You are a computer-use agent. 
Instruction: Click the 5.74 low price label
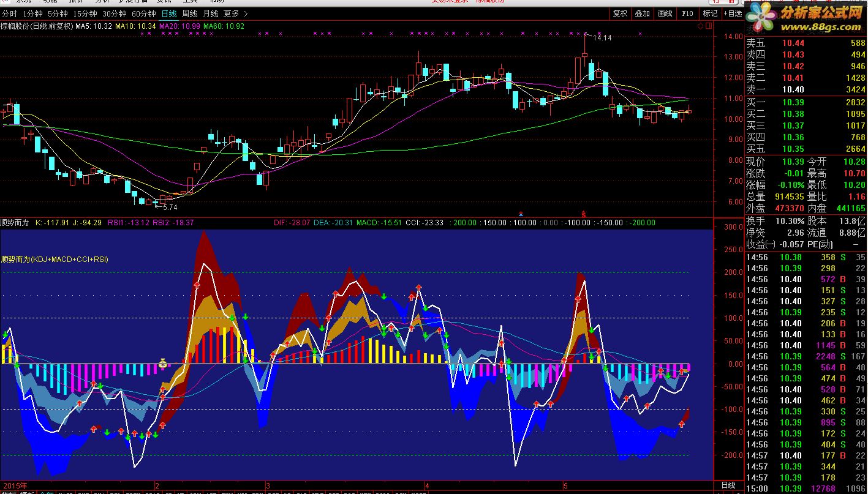coord(169,208)
